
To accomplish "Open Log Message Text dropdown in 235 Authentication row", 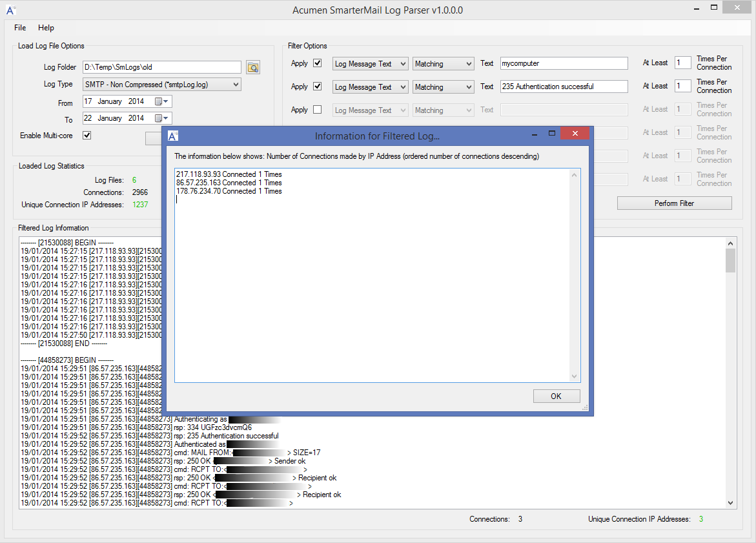I will (371, 87).
